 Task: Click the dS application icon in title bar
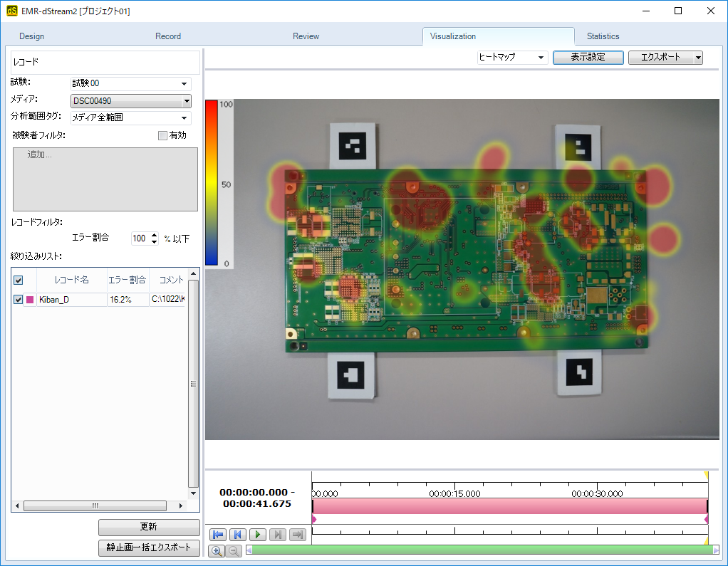pyautogui.click(x=11, y=11)
